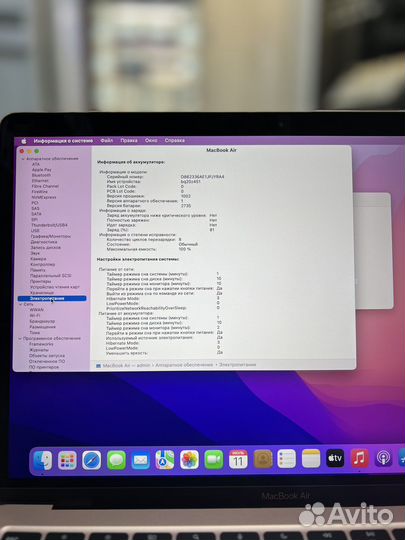The height and width of the screenshot is (540, 405).
Task: Open Music from the Dock
Action: coord(359,458)
